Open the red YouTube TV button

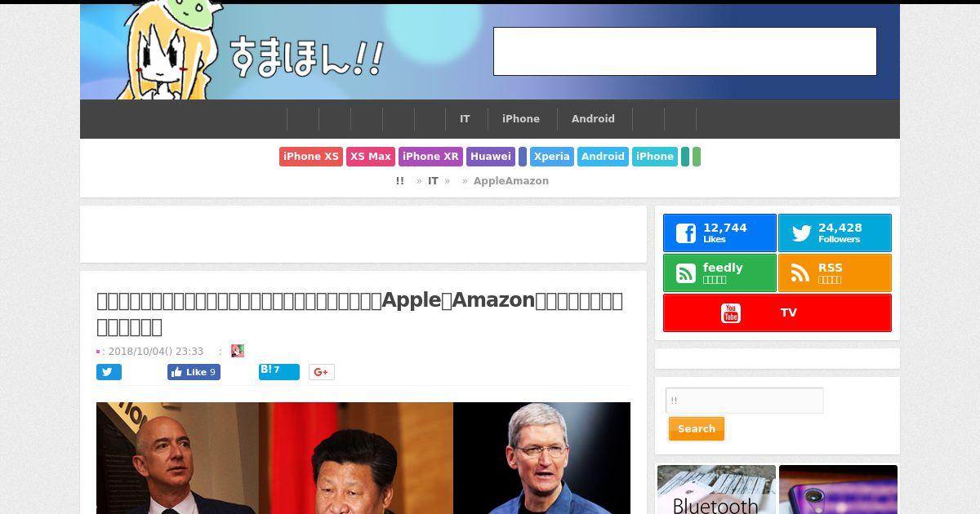[777, 313]
